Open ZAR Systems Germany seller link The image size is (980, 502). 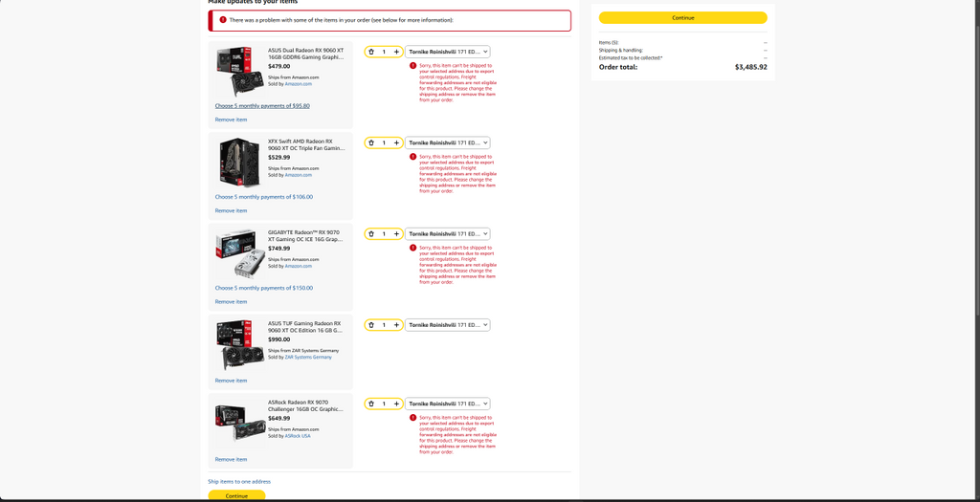coord(308,358)
